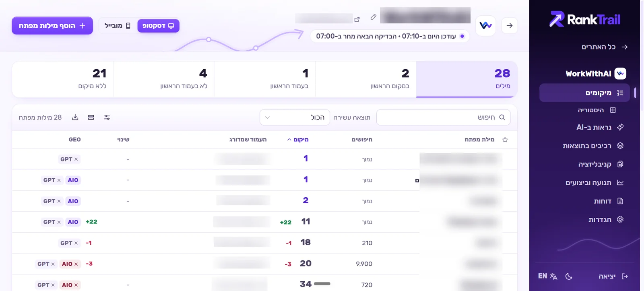Viewport: 644px width, 291px height.
Task: Go to כל האתרים link
Action: 605,47
